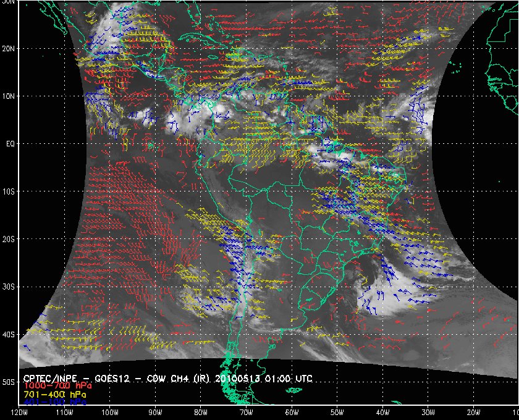Viewport: 519px width, 420px height.
Task: Click the '20W' longitude label
Action: 474,413
